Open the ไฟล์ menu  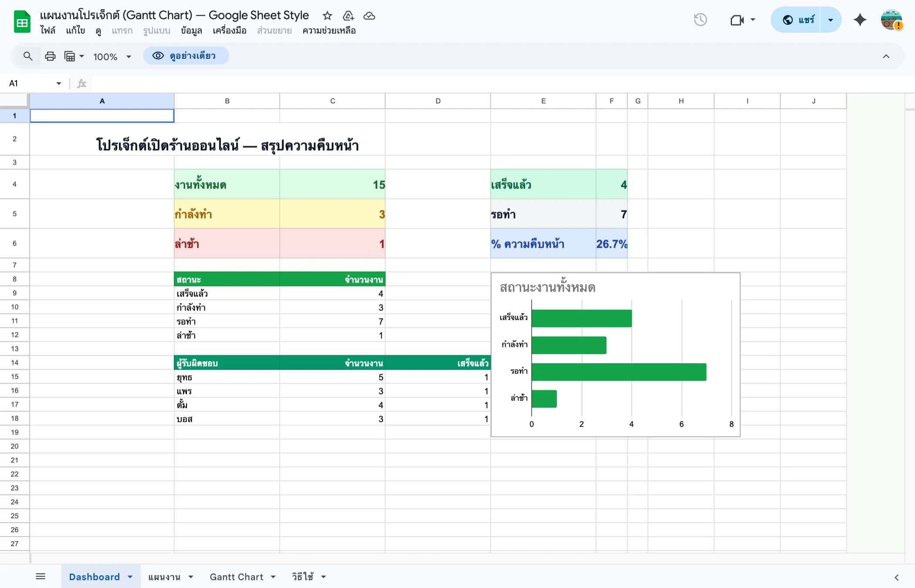(x=48, y=30)
